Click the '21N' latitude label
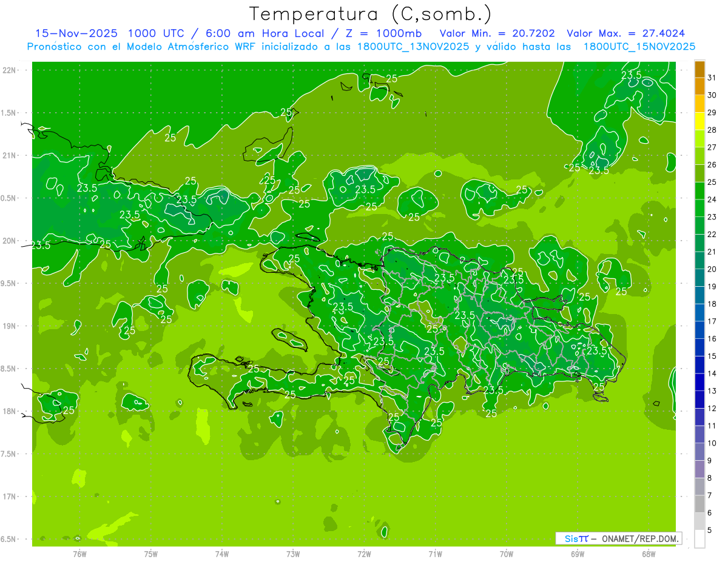 [10, 155]
